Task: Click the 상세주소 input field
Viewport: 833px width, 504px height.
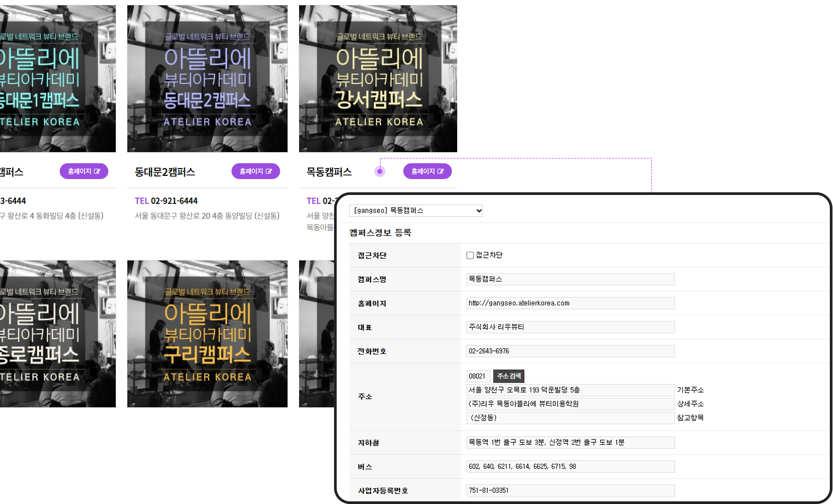Action: (x=570, y=404)
